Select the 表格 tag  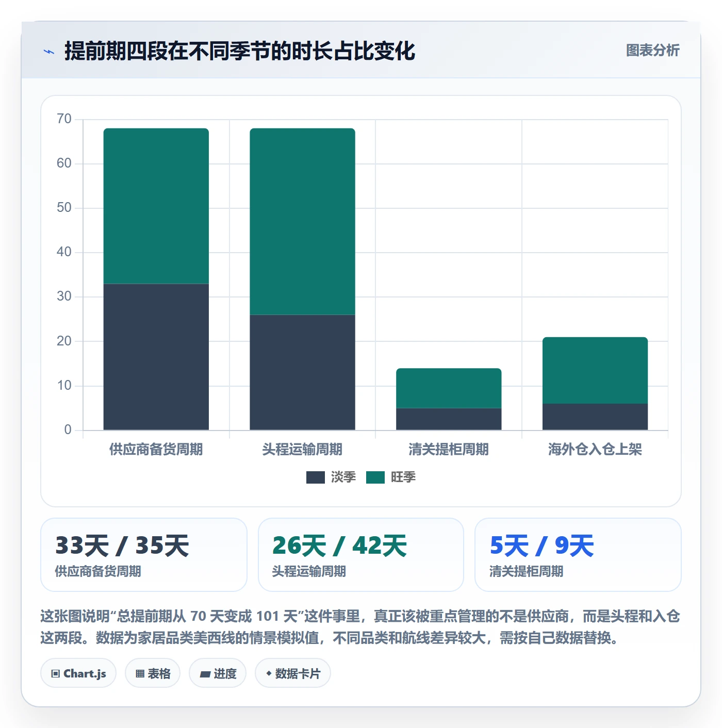pos(153,673)
